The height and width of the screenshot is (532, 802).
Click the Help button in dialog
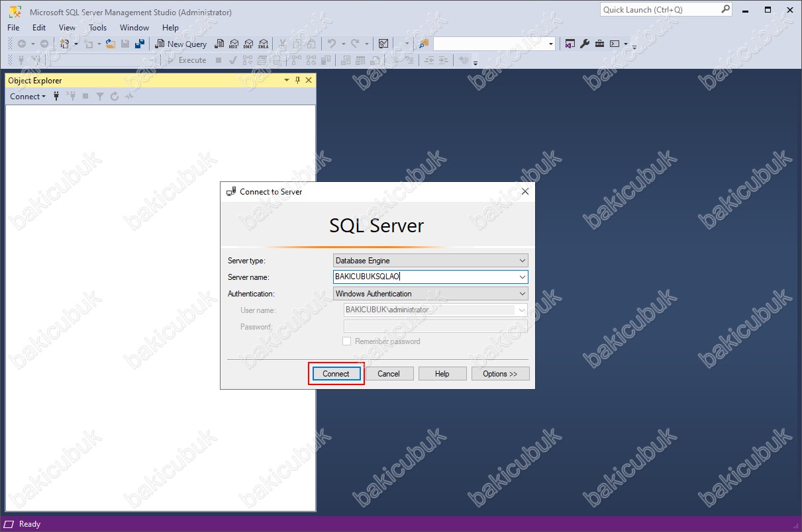442,374
